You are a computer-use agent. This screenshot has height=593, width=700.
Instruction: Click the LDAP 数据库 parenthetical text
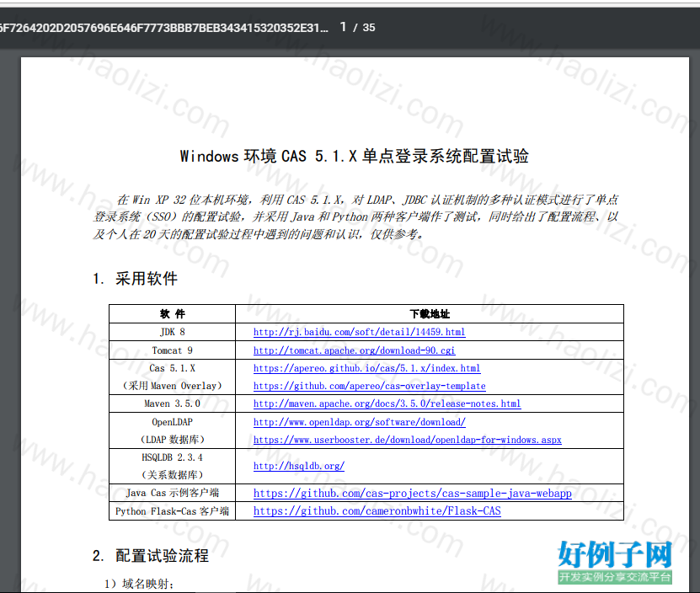click(x=173, y=440)
